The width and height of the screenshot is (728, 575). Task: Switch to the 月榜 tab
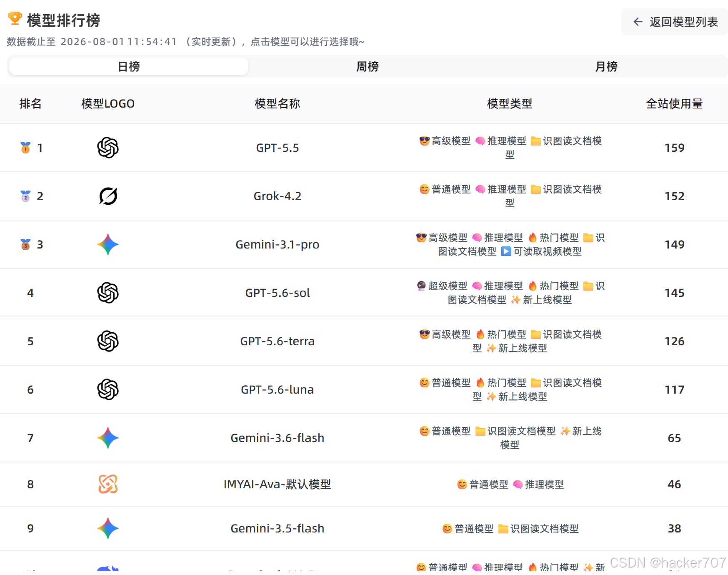point(606,66)
